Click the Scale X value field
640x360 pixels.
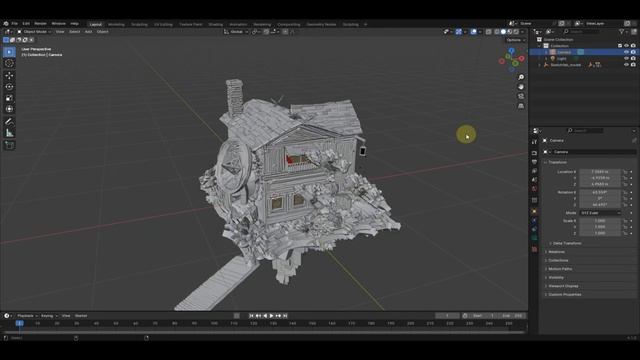[x=600, y=221]
